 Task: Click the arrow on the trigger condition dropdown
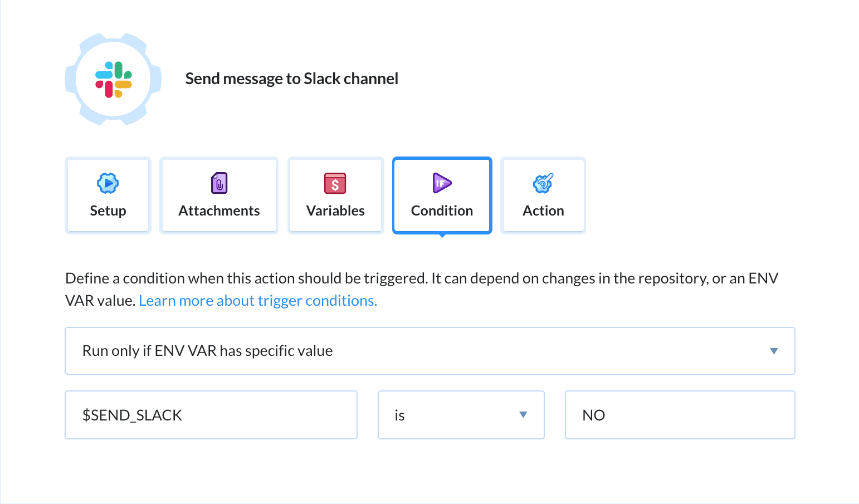click(773, 351)
